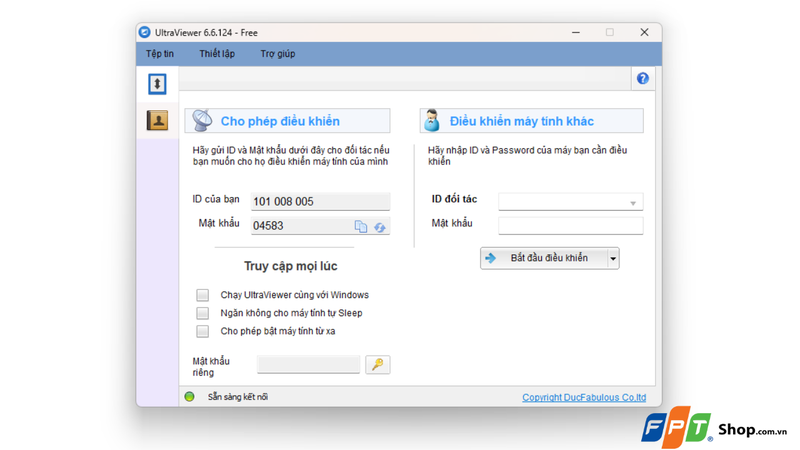Screen dimensions: 800x450
Task: Close the UltraViewer window
Action: tap(644, 32)
